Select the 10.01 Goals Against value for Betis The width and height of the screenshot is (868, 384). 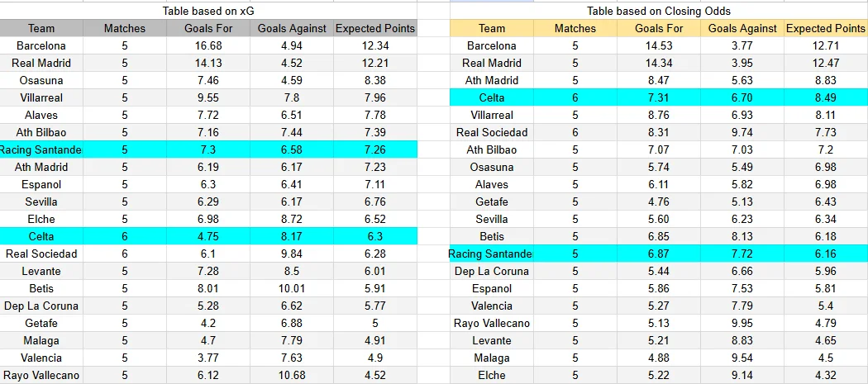[x=292, y=288]
